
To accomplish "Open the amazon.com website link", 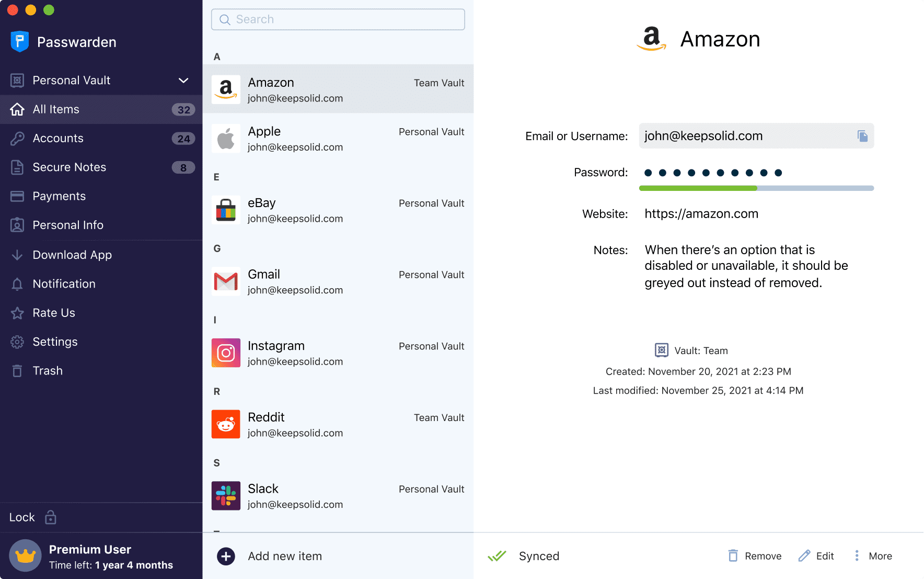I will [701, 214].
